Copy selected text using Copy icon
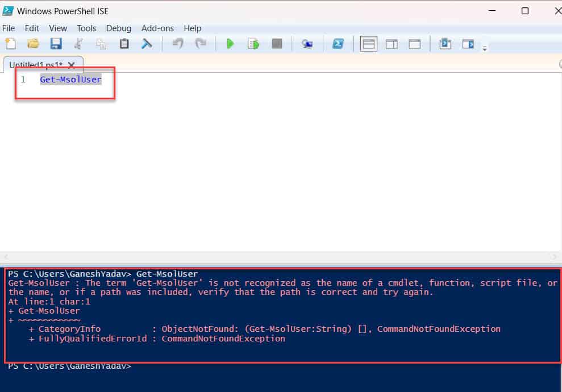The width and height of the screenshot is (562, 392). 101,44
